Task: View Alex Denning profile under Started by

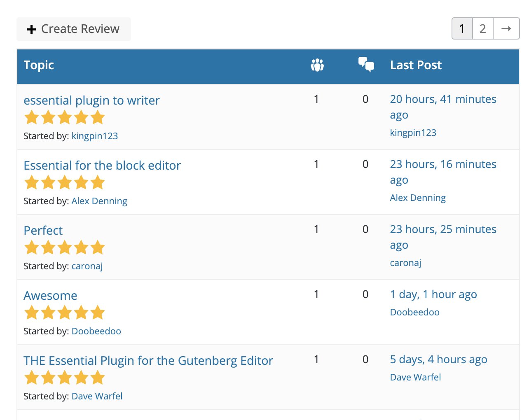Action: pos(99,201)
